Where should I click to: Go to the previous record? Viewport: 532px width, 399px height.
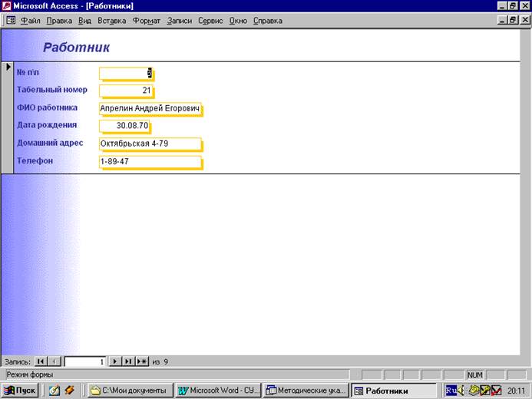point(55,361)
